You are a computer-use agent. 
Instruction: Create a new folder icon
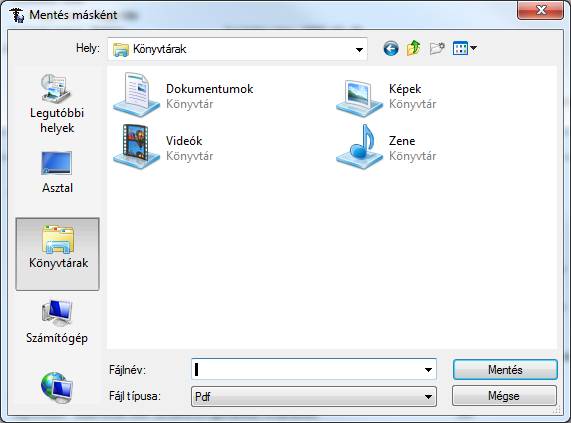(437, 48)
